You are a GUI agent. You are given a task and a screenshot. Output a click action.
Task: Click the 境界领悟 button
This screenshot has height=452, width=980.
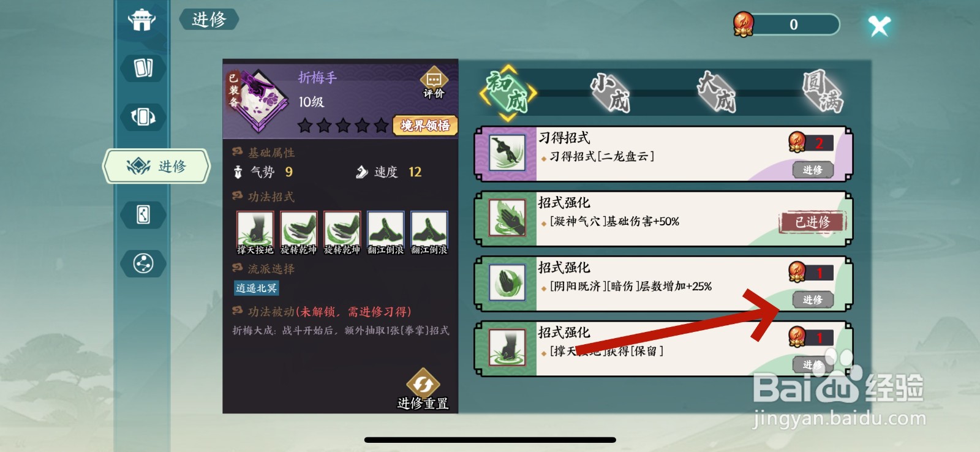coord(425,126)
